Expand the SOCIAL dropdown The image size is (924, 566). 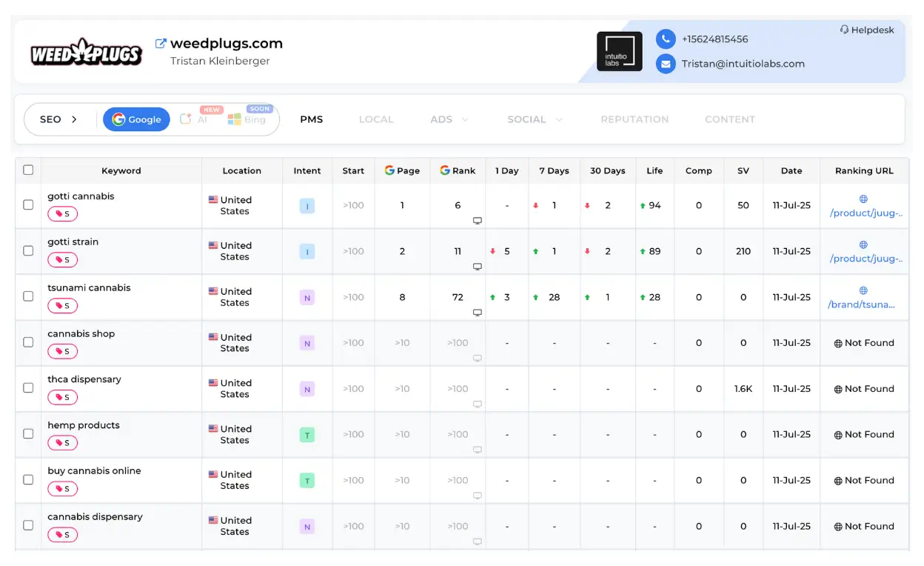(559, 119)
